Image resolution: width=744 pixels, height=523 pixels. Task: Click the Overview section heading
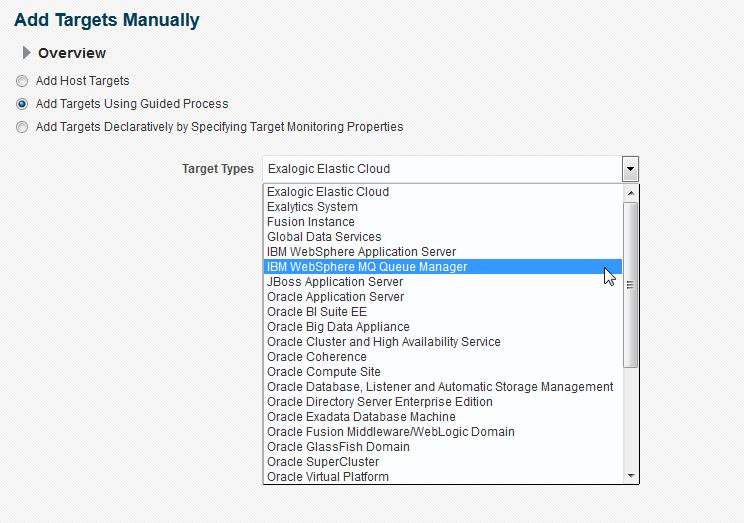(x=72, y=53)
